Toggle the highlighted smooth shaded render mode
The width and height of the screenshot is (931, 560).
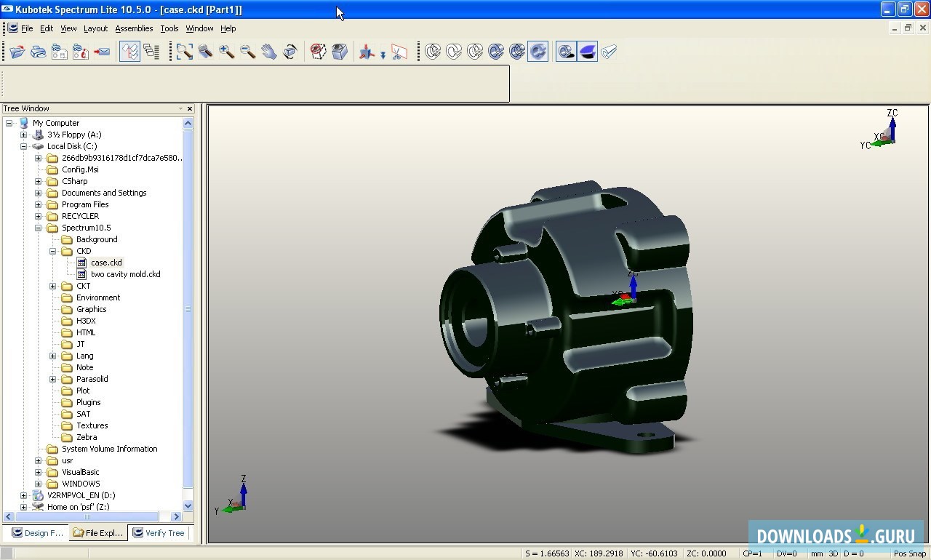point(538,52)
